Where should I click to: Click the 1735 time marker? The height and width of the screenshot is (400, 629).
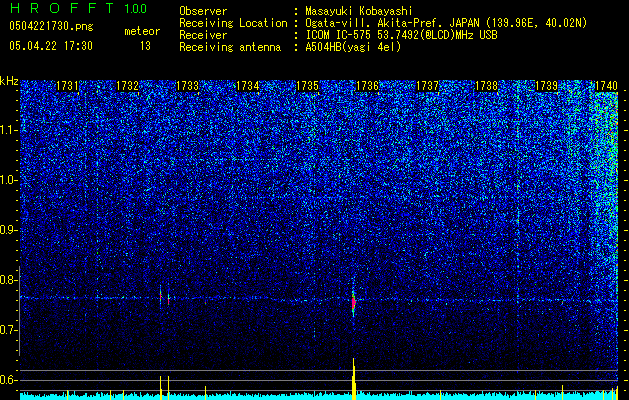tap(308, 86)
